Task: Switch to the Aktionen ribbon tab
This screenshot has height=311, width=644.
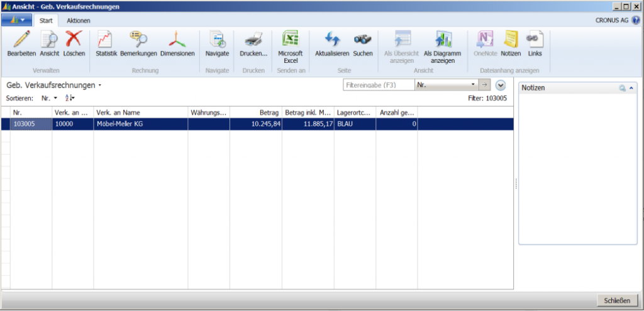Action: pyautogui.click(x=79, y=21)
